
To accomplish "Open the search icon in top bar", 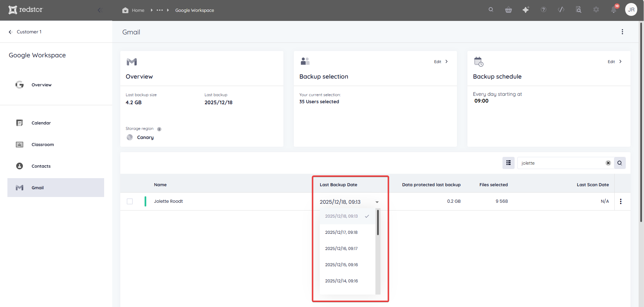I will point(491,9).
